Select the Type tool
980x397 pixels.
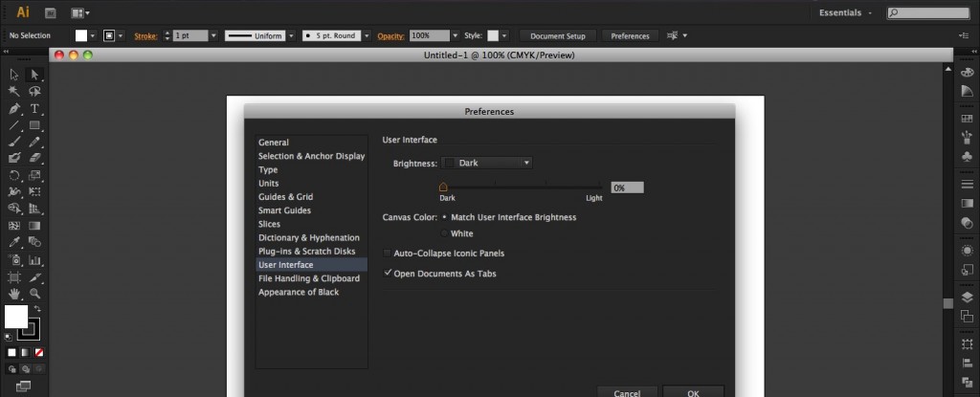click(35, 108)
